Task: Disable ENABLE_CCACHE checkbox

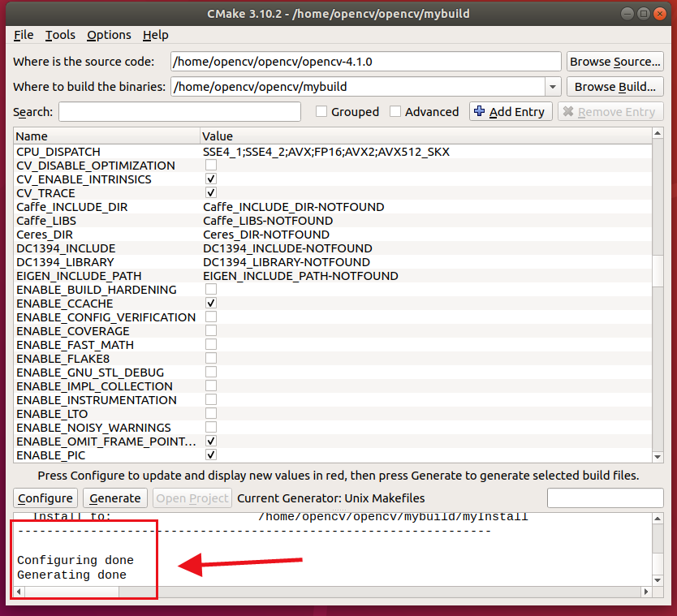Action: (x=211, y=303)
